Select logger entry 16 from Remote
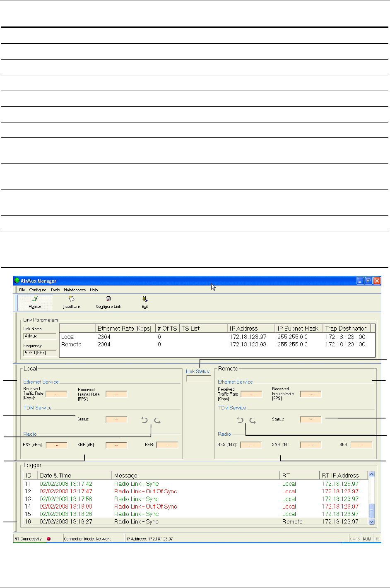 pos(196,522)
